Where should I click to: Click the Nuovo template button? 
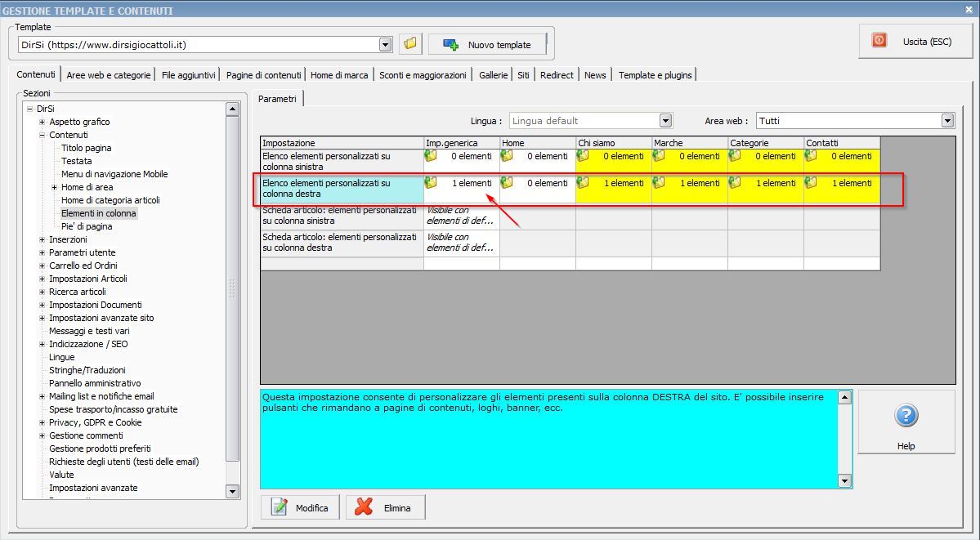pos(487,44)
